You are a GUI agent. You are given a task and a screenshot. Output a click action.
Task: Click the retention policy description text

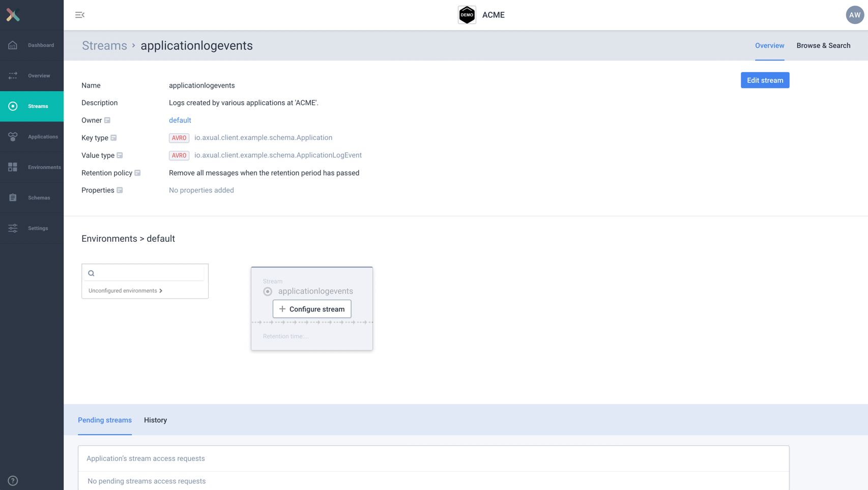[264, 173]
